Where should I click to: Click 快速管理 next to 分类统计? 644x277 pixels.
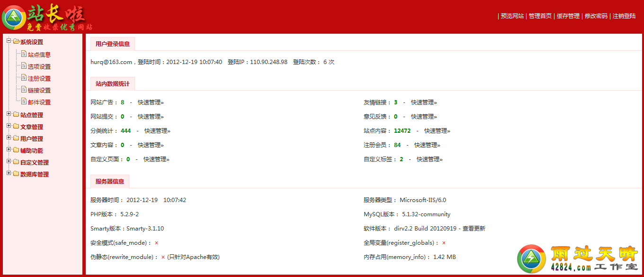coord(157,130)
